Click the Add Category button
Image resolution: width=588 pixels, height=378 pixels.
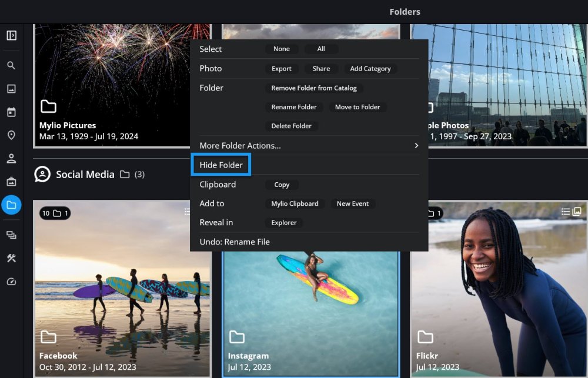[x=370, y=69]
